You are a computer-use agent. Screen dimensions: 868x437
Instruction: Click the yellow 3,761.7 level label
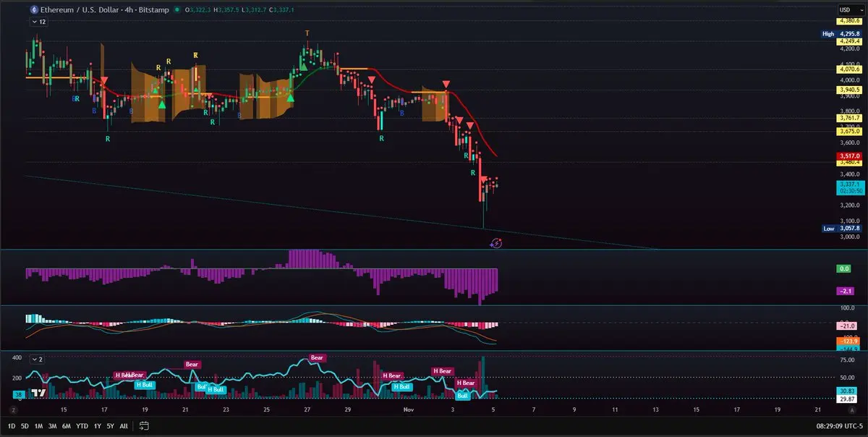point(849,118)
